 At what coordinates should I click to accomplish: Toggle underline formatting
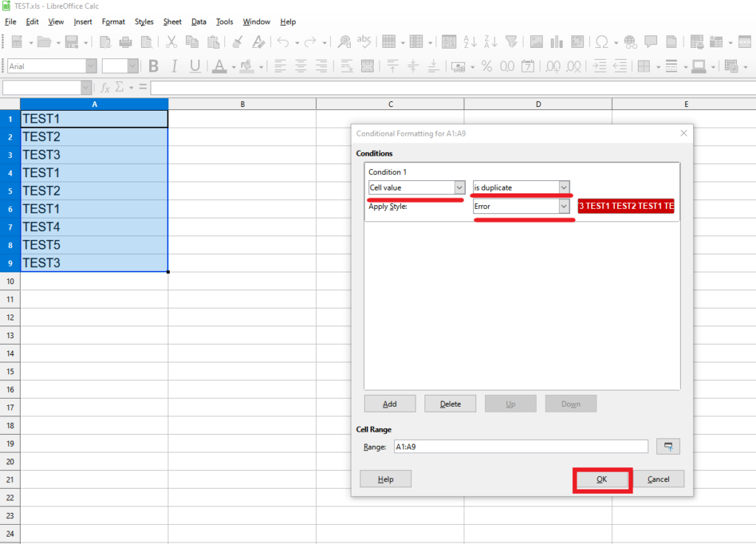[194, 66]
